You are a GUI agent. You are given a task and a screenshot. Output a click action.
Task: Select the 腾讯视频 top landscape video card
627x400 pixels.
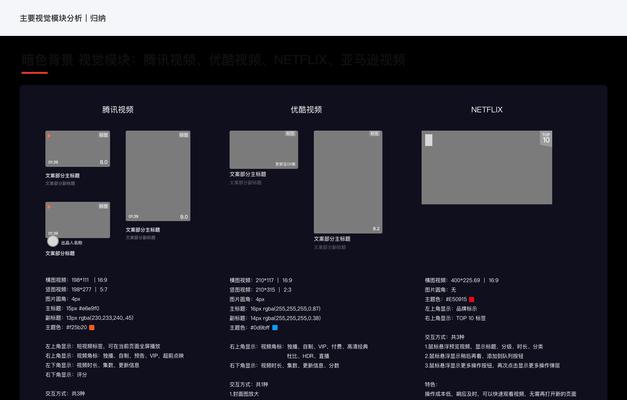[x=78, y=149]
